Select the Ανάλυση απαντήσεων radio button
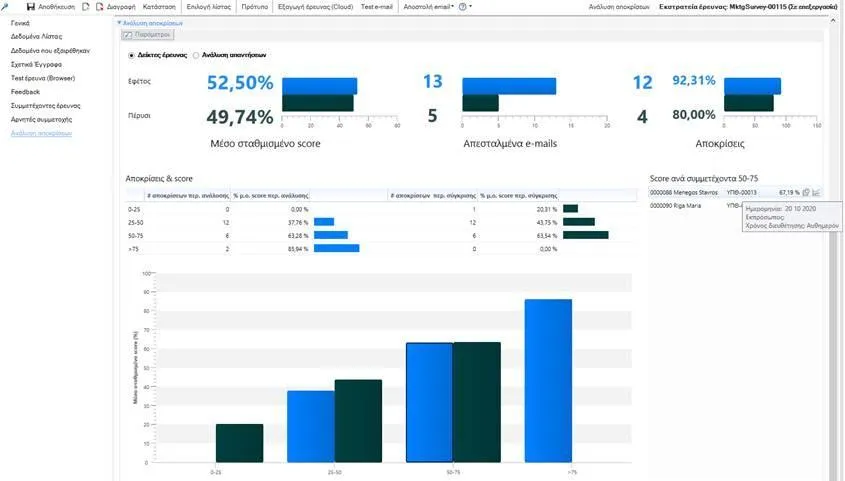Viewport: 845px width, 481px height. 196,55
